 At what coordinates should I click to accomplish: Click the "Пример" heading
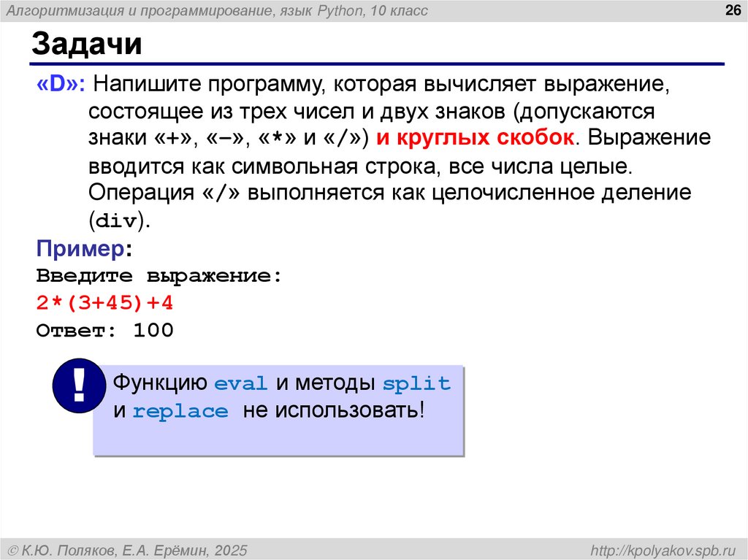click(x=80, y=248)
